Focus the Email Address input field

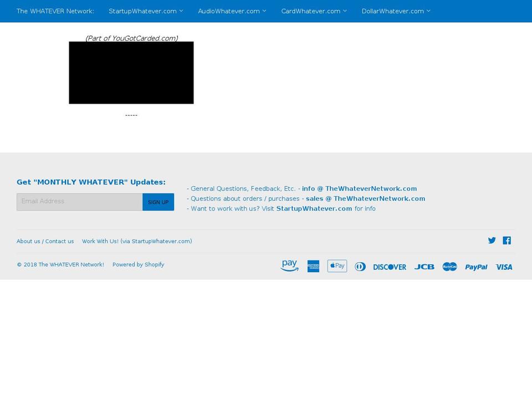(x=80, y=202)
